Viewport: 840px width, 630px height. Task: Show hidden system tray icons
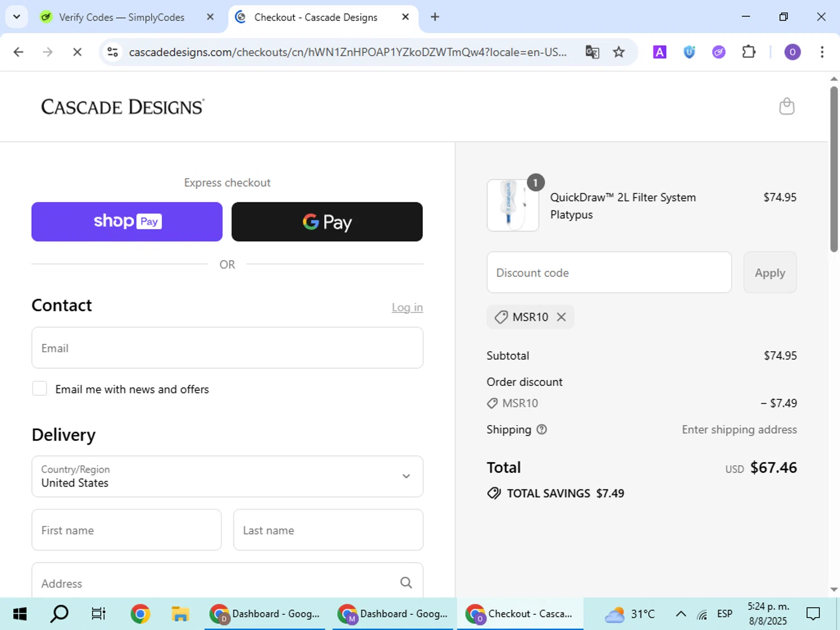tap(681, 614)
